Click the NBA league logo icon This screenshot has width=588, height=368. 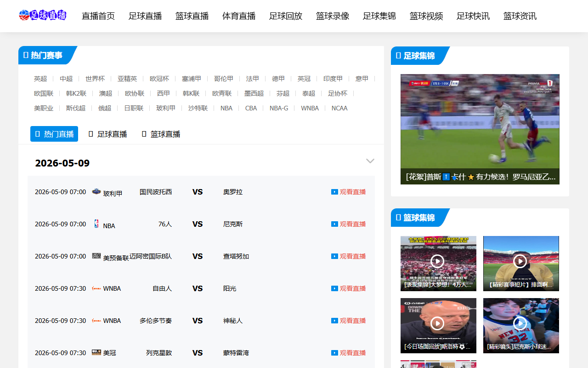tap(96, 224)
